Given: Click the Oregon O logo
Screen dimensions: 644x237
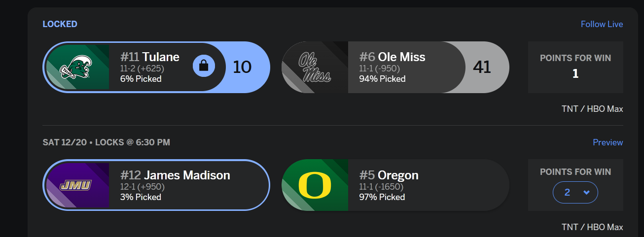Looking at the screenshot, I should [315, 186].
